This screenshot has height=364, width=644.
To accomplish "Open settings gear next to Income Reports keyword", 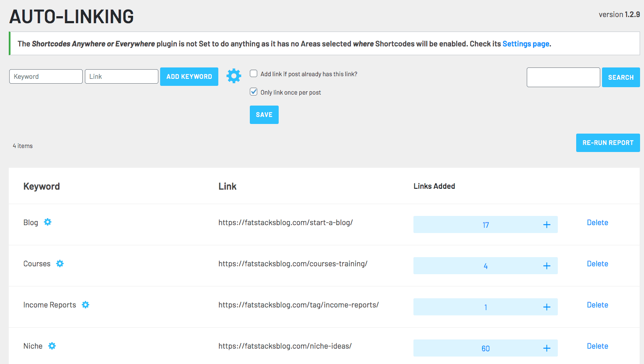I will click(85, 304).
